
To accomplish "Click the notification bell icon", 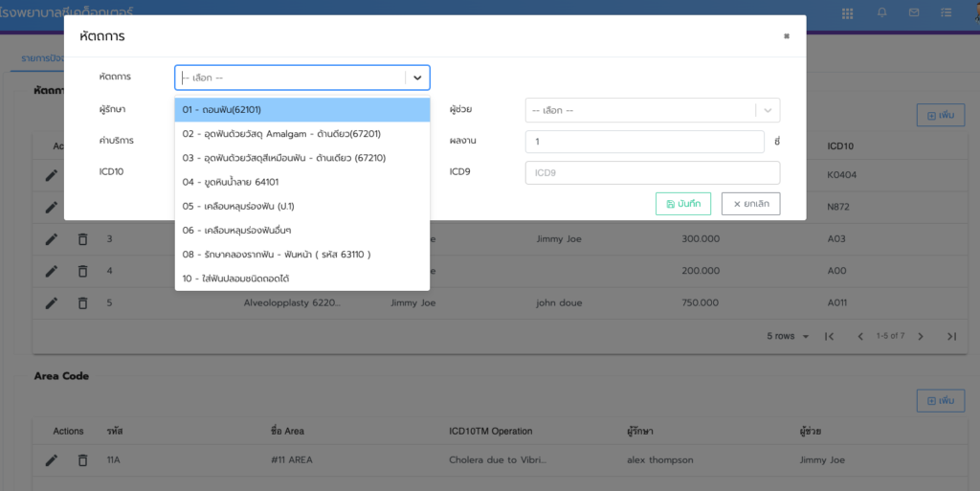I will click(881, 13).
